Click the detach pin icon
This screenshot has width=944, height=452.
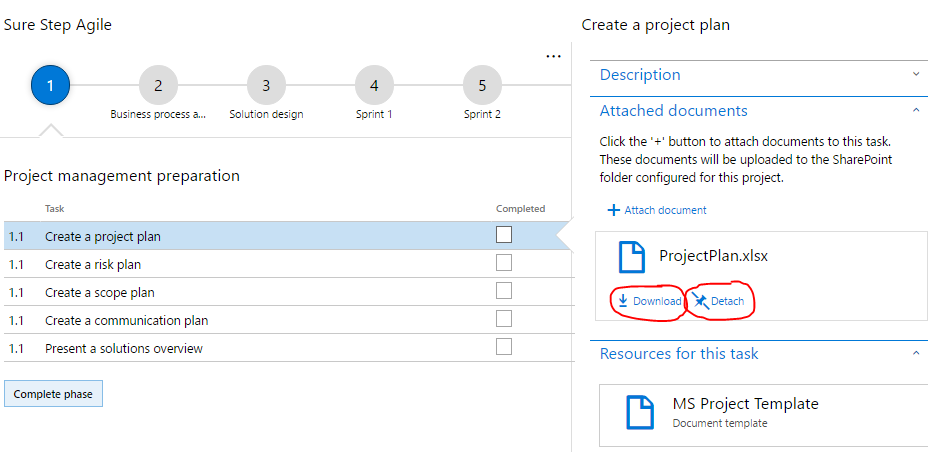tap(700, 301)
